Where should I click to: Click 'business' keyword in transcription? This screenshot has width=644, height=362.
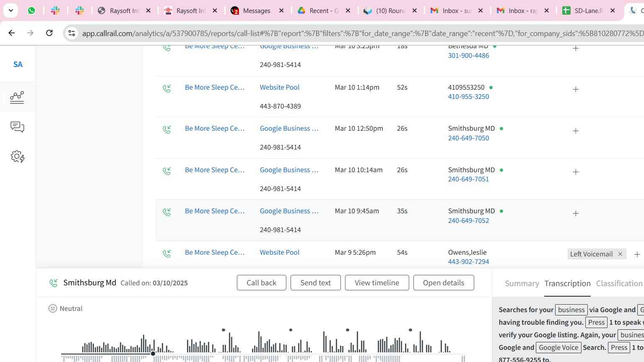[x=571, y=310]
